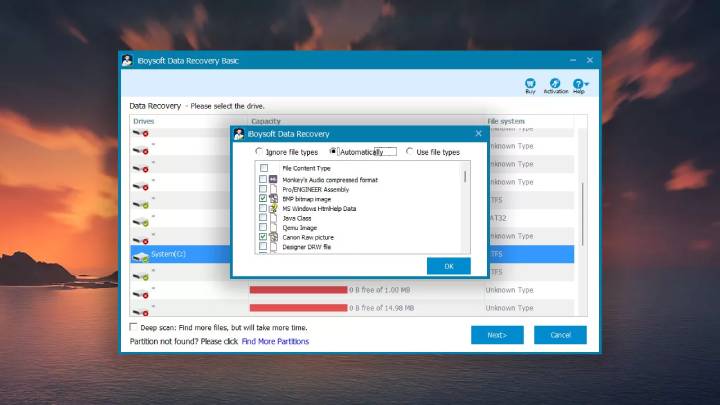This screenshot has height=405, width=720.
Task: Click the System(C:) drive icon
Action: point(141,256)
